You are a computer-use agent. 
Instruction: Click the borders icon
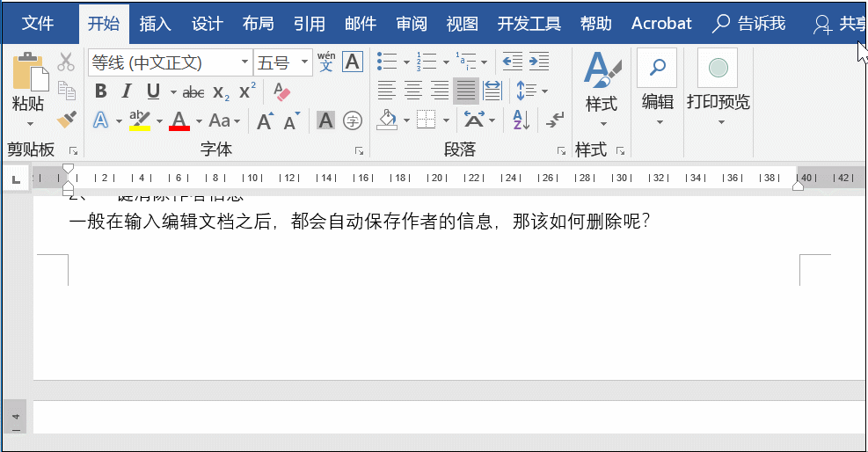pos(426,120)
